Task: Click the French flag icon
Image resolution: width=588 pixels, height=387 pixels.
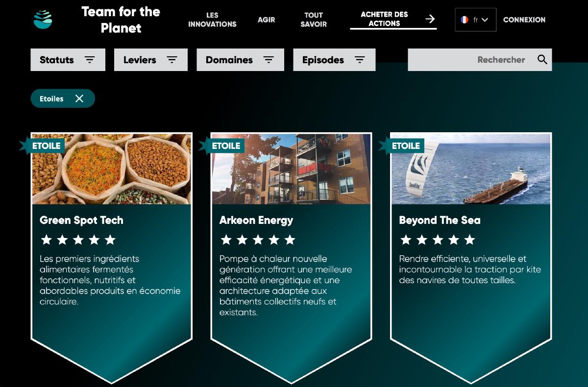Action: (x=465, y=20)
